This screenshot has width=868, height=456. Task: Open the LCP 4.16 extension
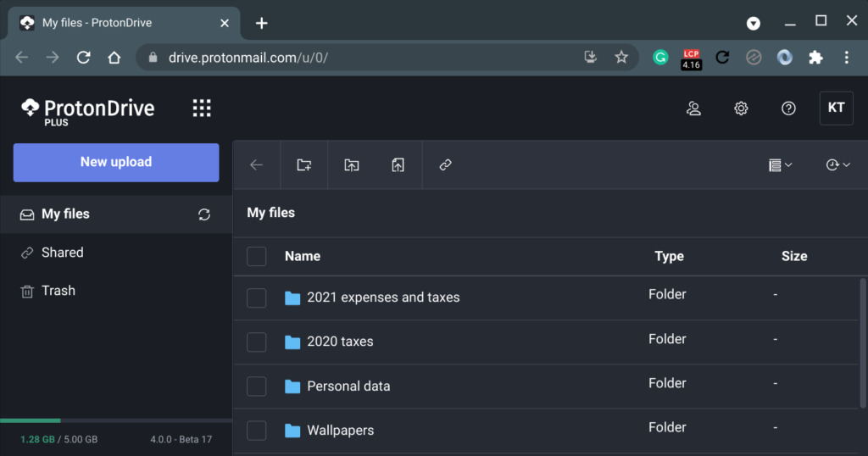691,58
